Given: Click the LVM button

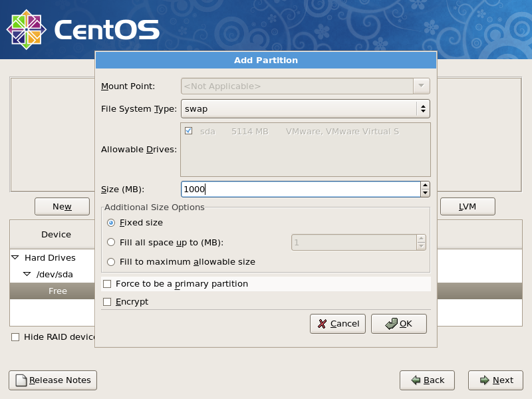Looking at the screenshot, I should coord(467,207).
